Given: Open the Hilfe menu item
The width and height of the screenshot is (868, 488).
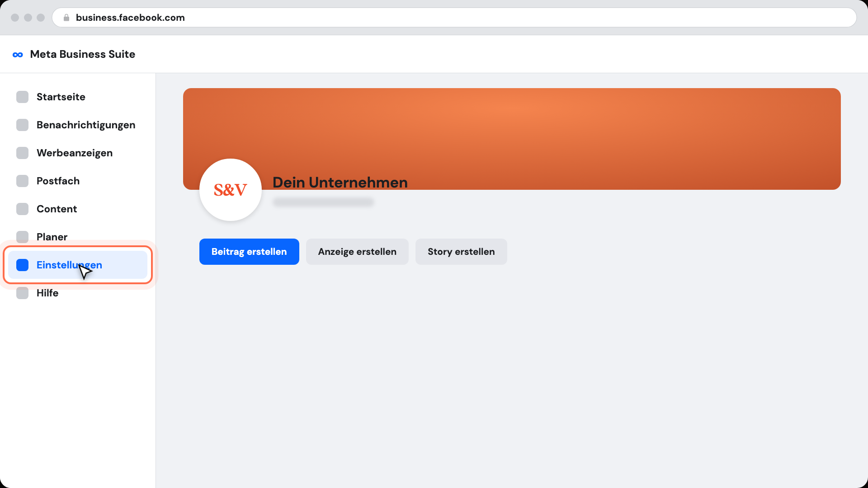Looking at the screenshot, I should point(78,293).
